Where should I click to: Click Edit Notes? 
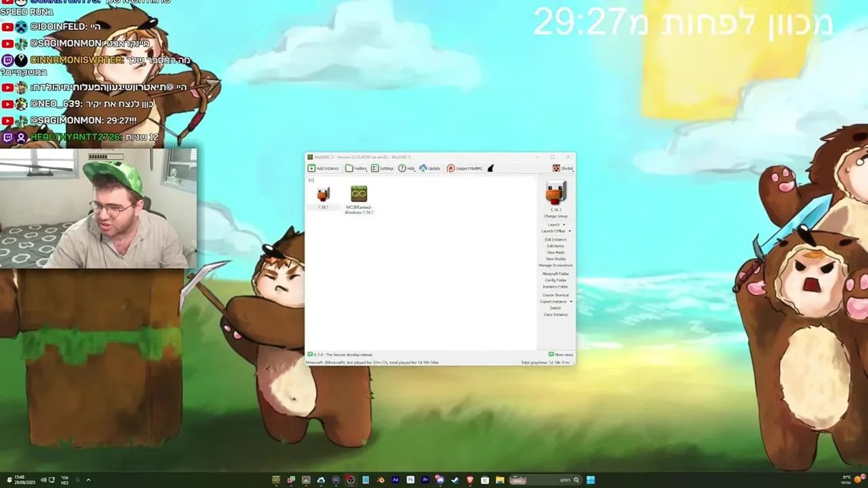[x=555, y=246]
